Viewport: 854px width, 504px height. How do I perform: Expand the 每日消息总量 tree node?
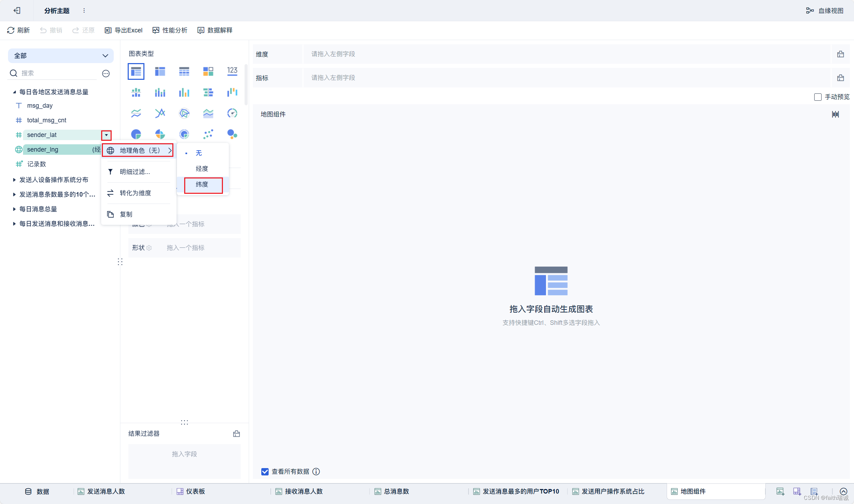14,209
